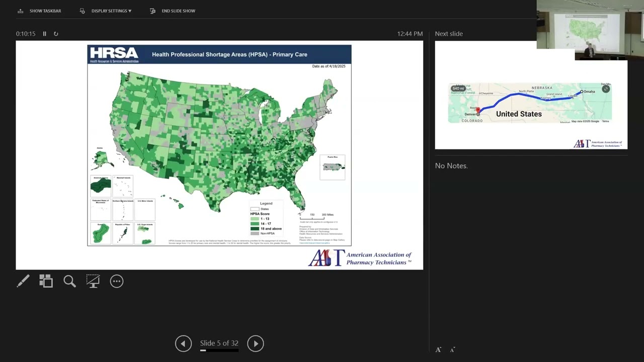This screenshot has width=644, height=362.
Task: Click the Display Settings monitor icon
Action: point(83,11)
